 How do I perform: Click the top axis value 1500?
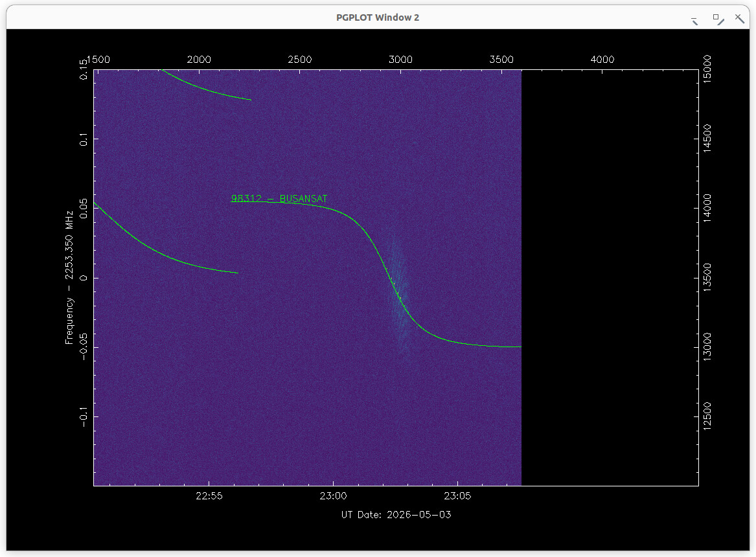pyautogui.click(x=98, y=60)
